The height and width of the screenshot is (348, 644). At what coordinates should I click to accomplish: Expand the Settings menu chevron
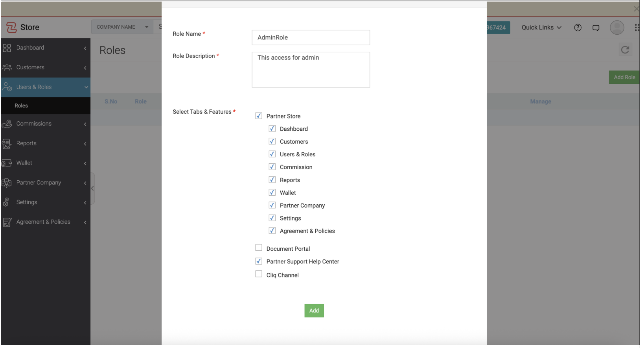[x=85, y=203]
